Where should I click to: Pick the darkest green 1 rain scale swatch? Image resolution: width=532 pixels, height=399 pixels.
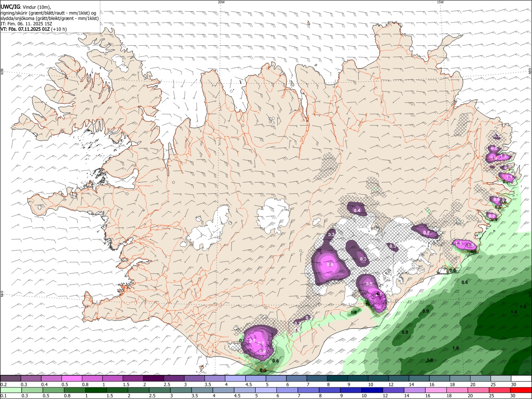tap(96, 390)
